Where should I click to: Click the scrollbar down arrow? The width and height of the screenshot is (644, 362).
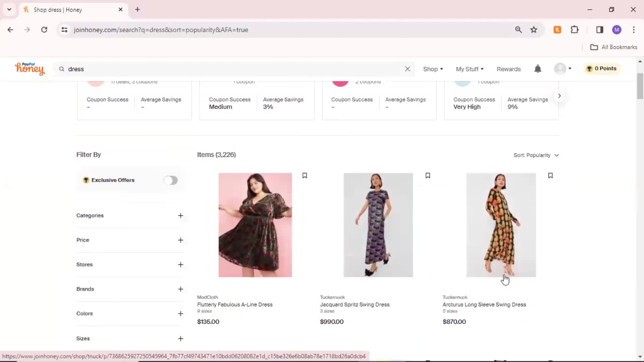click(640, 357)
